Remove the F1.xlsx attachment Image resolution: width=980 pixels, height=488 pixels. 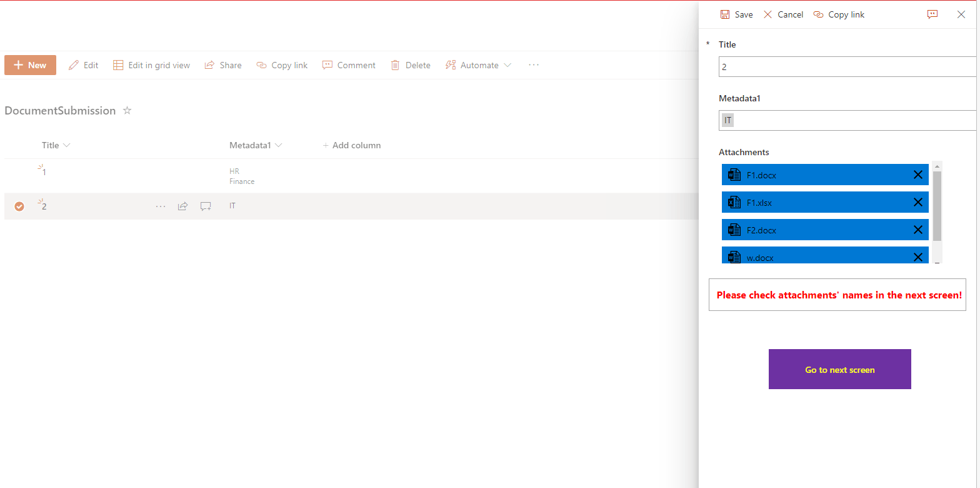click(x=918, y=203)
